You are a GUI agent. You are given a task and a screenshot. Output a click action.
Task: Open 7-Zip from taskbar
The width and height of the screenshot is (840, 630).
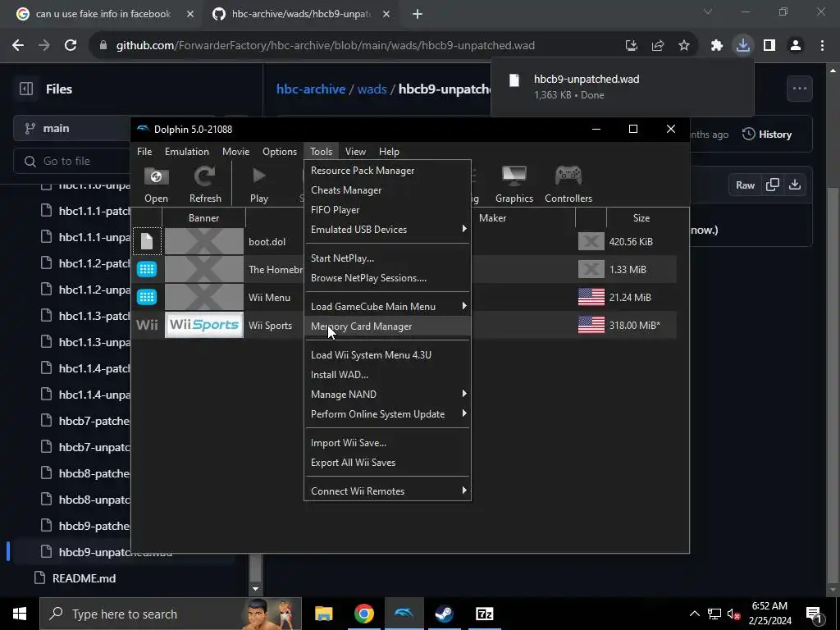pyautogui.click(x=484, y=614)
